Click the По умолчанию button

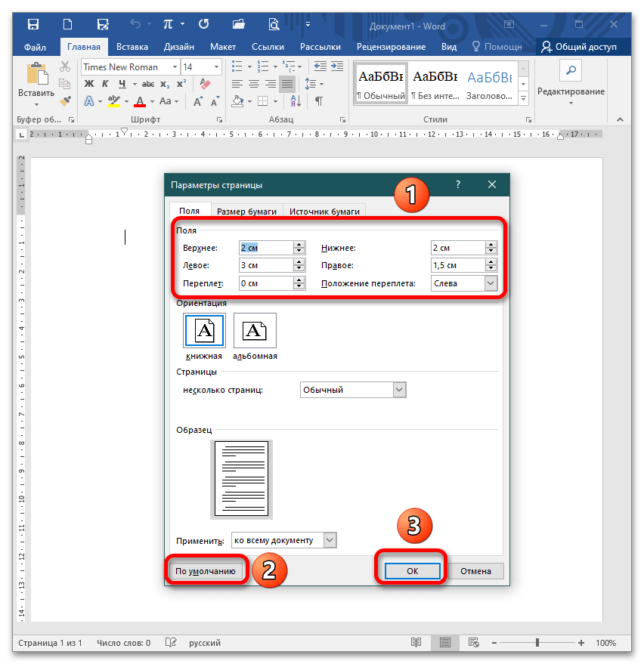pyautogui.click(x=206, y=571)
